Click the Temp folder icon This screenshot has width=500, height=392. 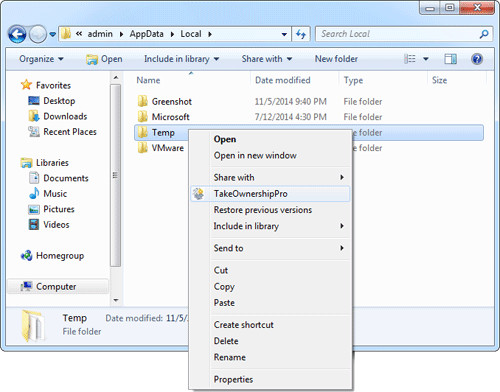point(143,132)
